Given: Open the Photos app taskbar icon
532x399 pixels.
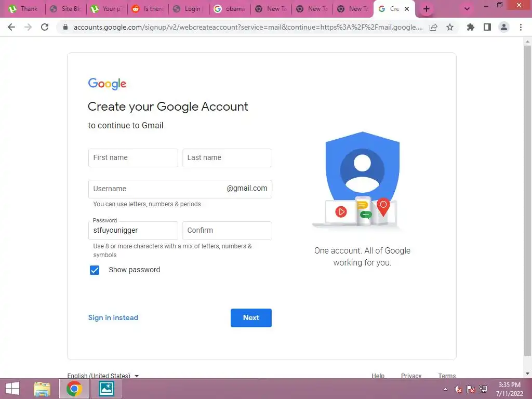Looking at the screenshot, I should pyautogui.click(x=106, y=389).
